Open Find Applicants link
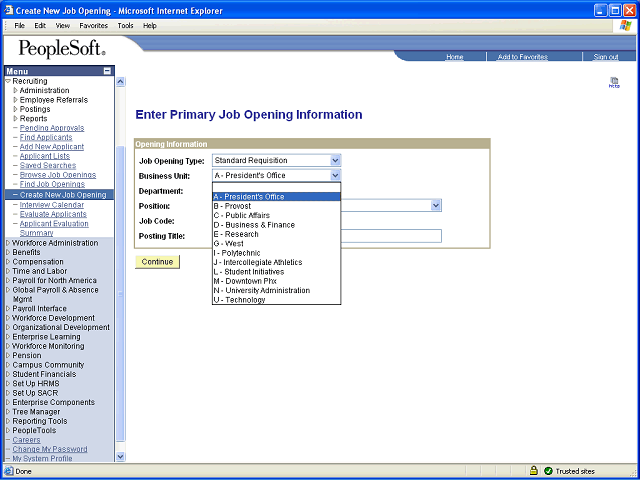The height and width of the screenshot is (480, 640). click(46, 137)
